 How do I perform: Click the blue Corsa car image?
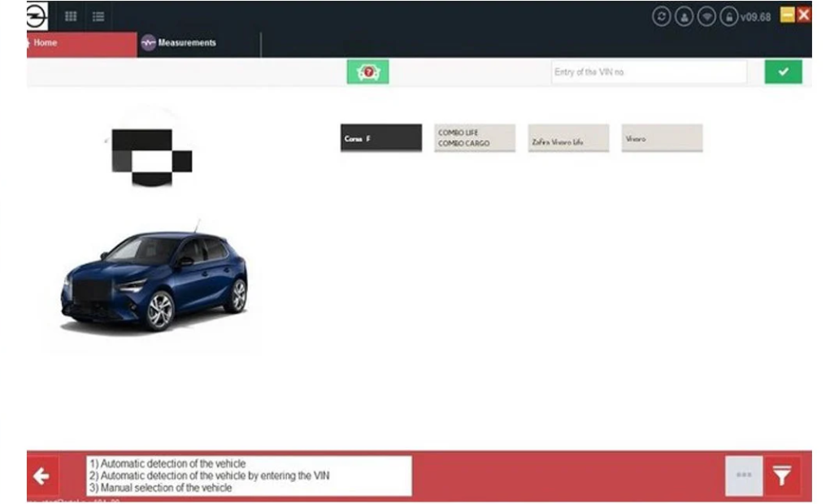click(154, 280)
